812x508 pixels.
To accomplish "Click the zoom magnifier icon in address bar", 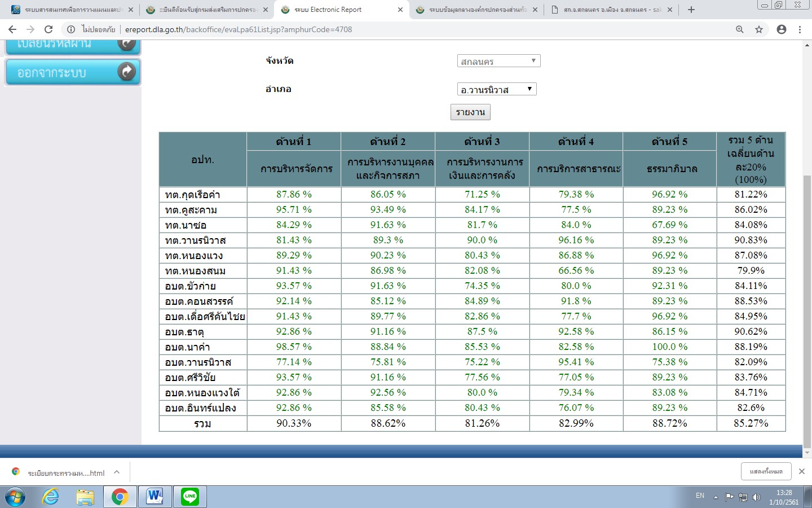I will point(739,29).
